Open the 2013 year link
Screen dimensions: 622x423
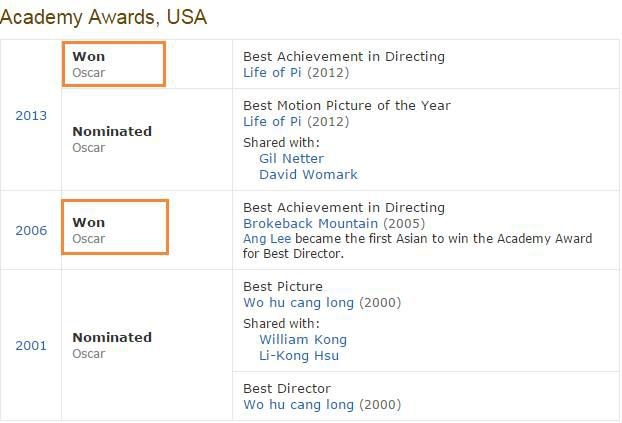click(31, 115)
